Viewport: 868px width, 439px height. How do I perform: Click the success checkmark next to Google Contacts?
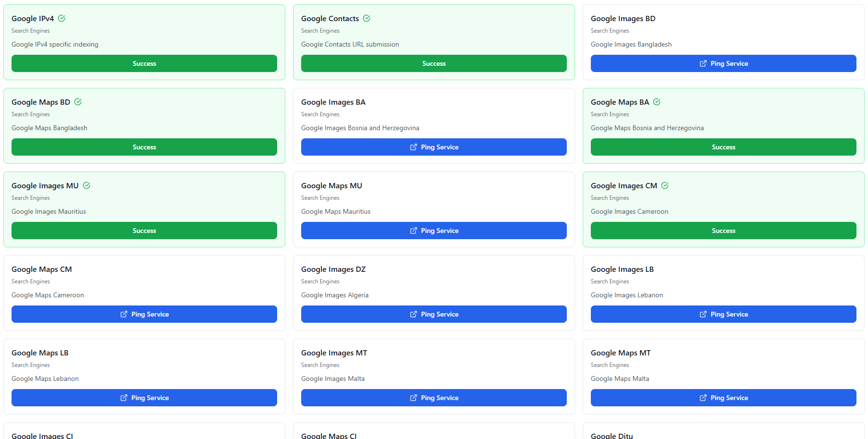click(x=367, y=18)
